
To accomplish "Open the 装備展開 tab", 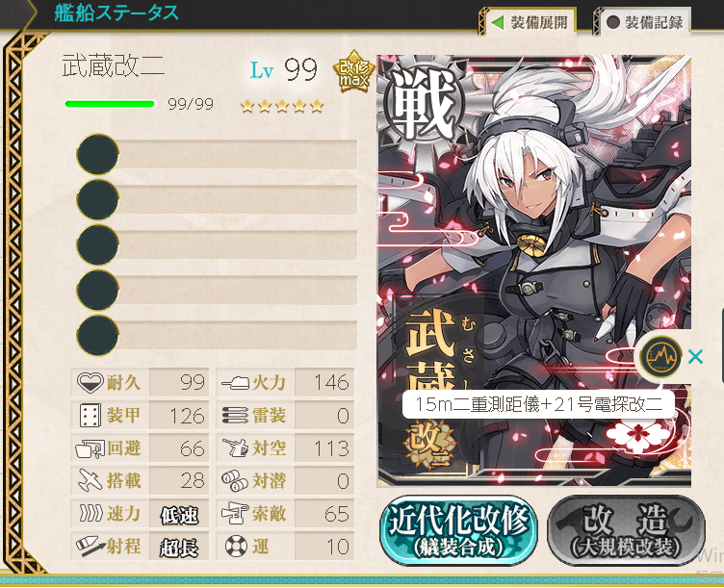I will (530, 22).
